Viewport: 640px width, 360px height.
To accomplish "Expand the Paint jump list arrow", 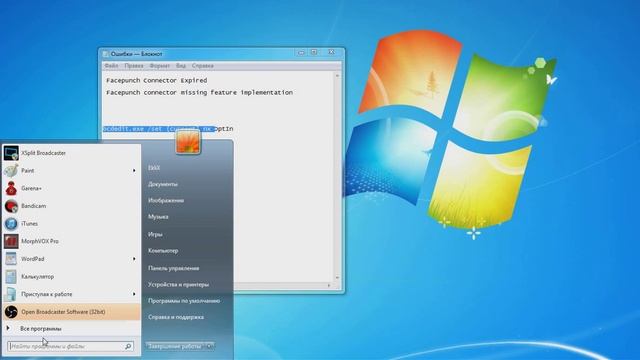I will 134,171.
